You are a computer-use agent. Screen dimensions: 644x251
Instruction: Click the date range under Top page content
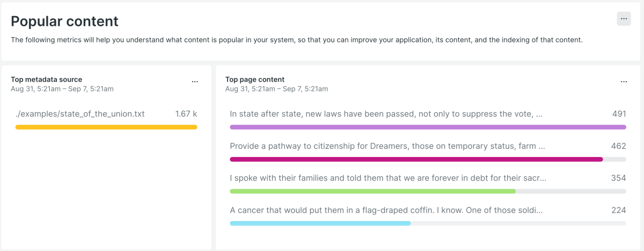coord(276,89)
